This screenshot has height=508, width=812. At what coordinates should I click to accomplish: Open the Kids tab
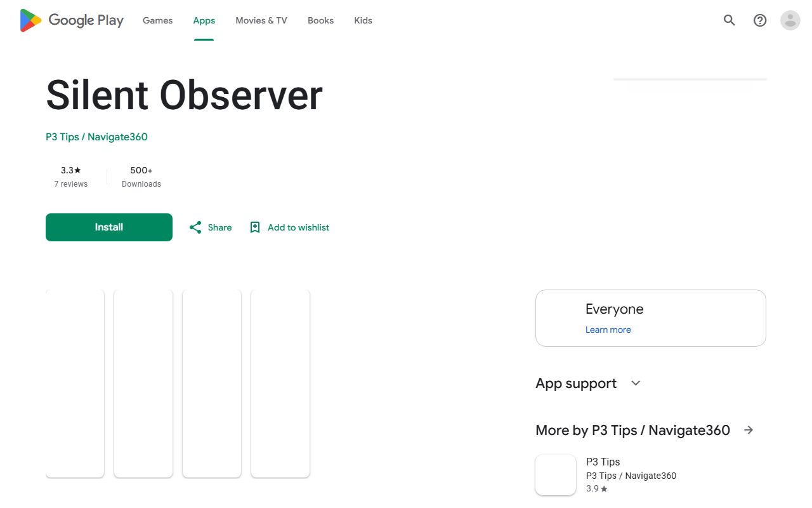363,20
